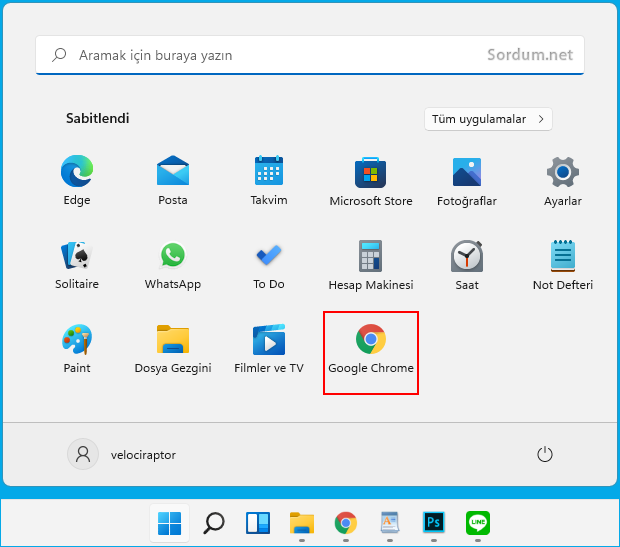This screenshot has height=547, width=620.
Task: Open Dosya Gezgini in pinned apps
Action: click(173, 349)
